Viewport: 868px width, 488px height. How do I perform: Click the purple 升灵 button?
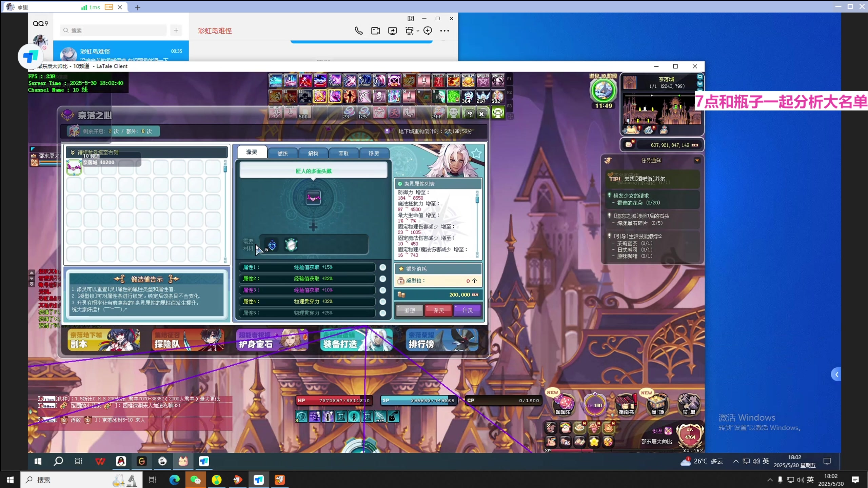(467, 310)
